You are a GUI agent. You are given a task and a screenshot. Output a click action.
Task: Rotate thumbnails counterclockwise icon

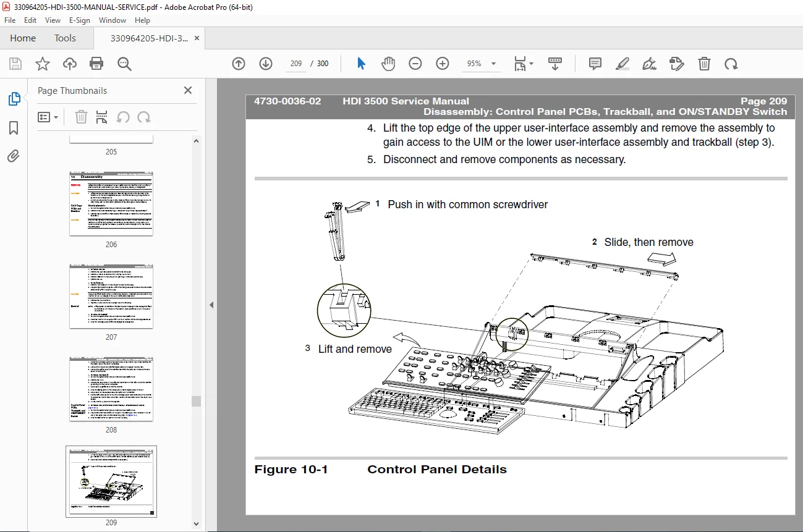tap(123, 117)
